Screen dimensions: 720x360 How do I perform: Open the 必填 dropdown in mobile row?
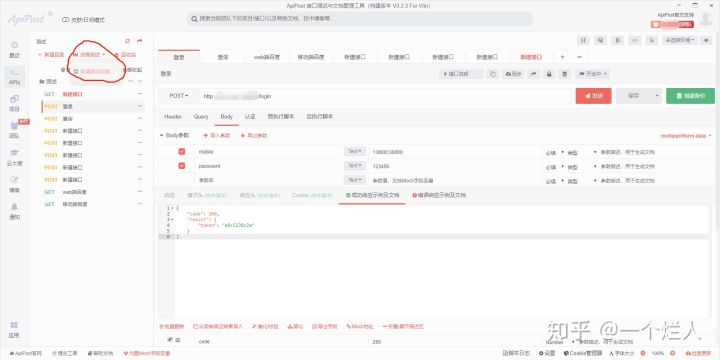tap(555, 152)
